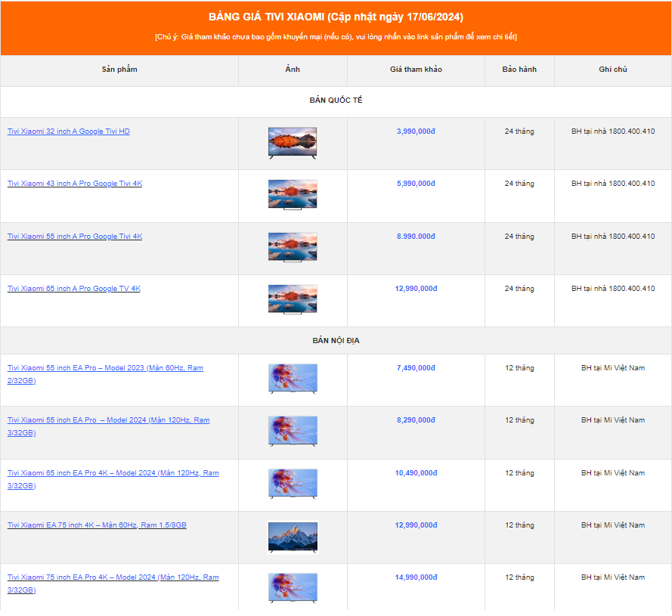Select the 7,490,000đ price
This screenshot has height=616, width=672.
[x=416, y=368]
